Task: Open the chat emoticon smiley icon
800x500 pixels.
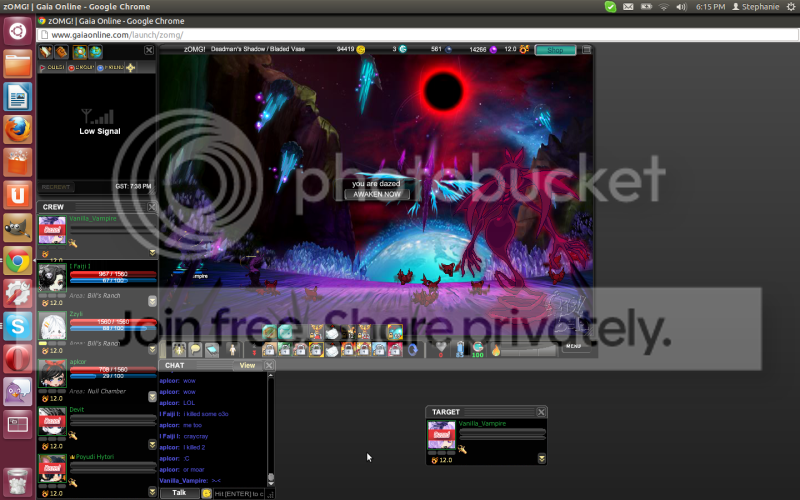Action: [206, 493]
